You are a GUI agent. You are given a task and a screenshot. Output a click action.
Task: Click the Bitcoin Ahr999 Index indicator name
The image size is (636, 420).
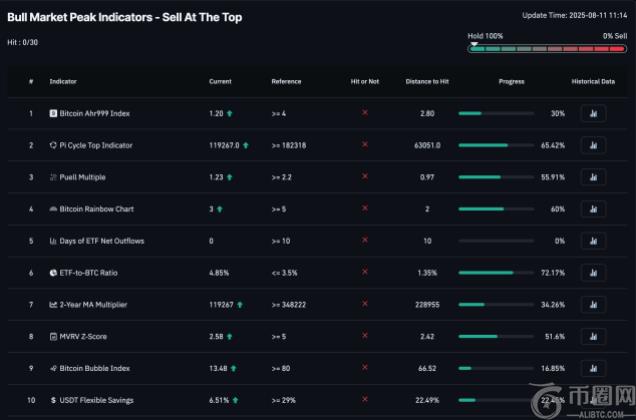pyautogui.click(x=96, y=114)
